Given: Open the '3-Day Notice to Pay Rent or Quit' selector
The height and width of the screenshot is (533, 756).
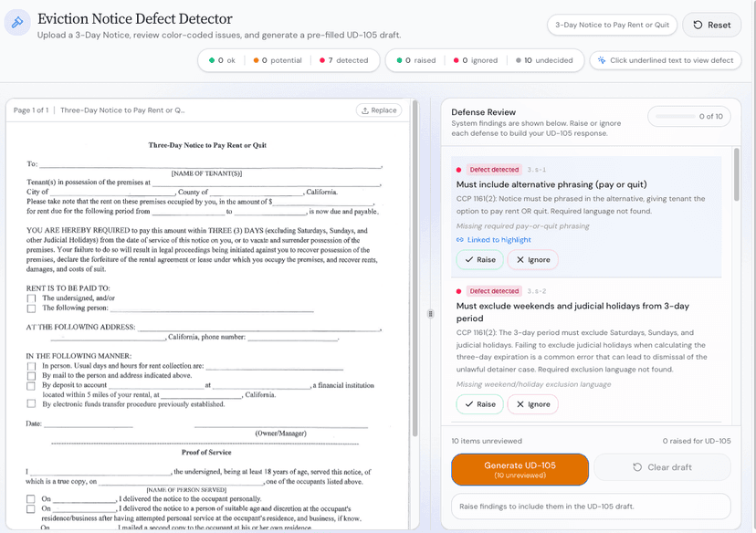Looking at the screenshot, I should click(x=611, y=25).
